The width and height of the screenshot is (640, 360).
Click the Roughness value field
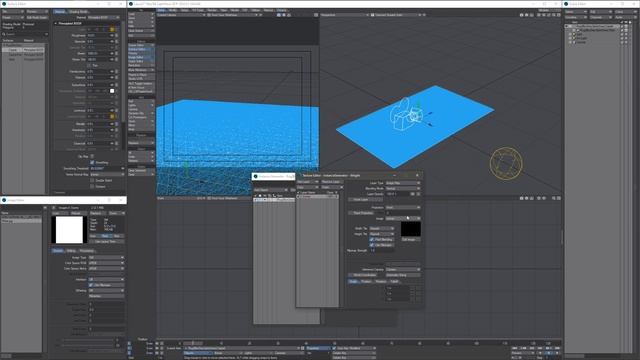click(x=98, y=36)
